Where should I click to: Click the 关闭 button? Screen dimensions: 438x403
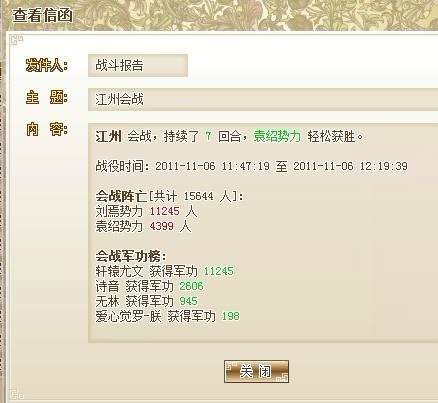(x=256, y=371)
